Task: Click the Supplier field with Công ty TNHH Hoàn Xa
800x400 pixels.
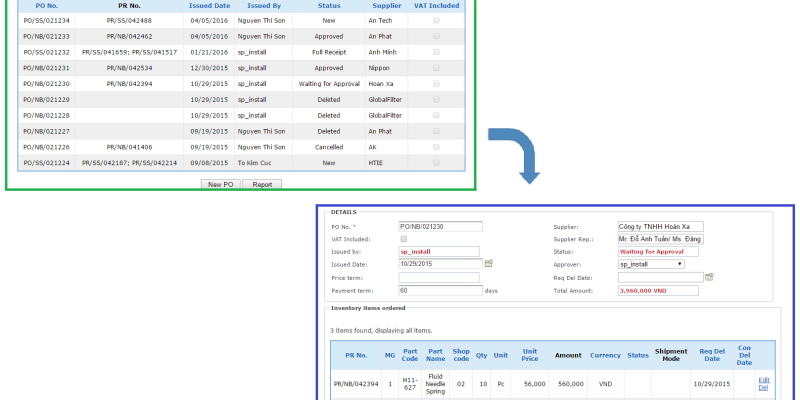Action: point(661,227)
